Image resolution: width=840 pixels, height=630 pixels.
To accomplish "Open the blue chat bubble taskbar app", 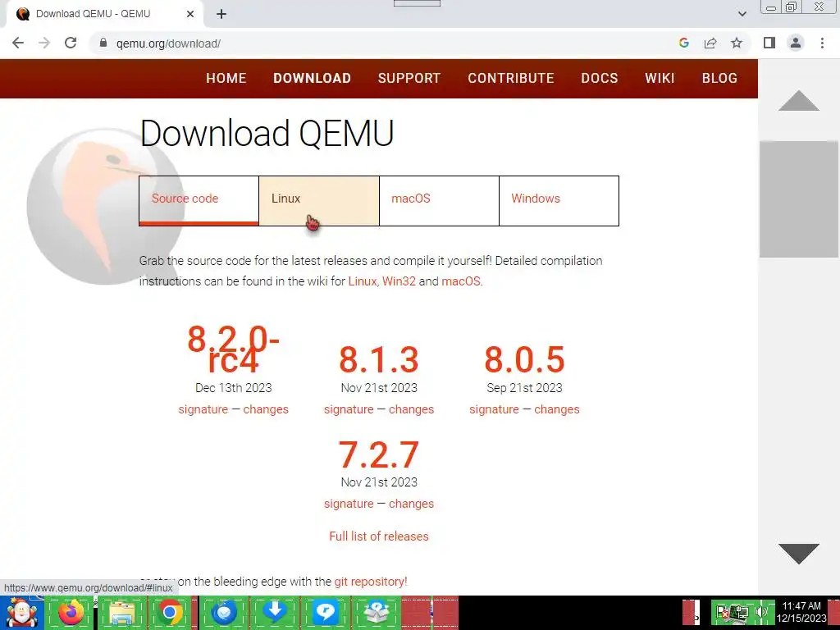I will point(325,613).
